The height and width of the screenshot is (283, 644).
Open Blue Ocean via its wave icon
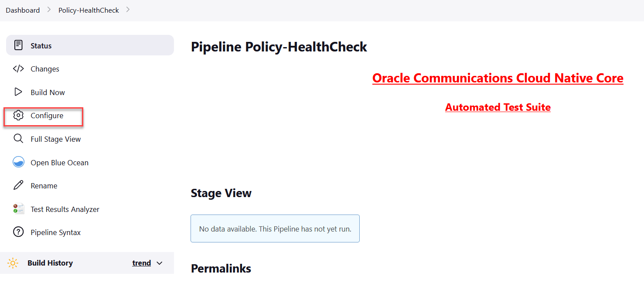(18, 162)
